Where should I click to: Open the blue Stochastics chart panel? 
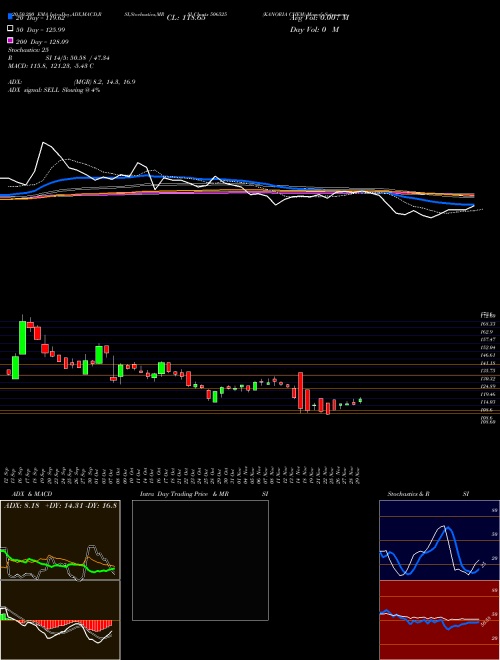(x=439, y=540)
